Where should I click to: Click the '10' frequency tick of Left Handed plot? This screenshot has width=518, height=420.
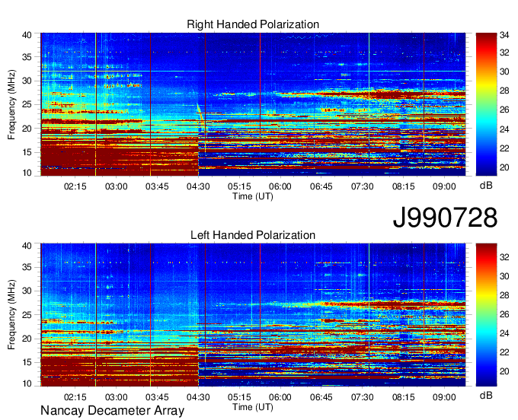[x=27, y=383]
